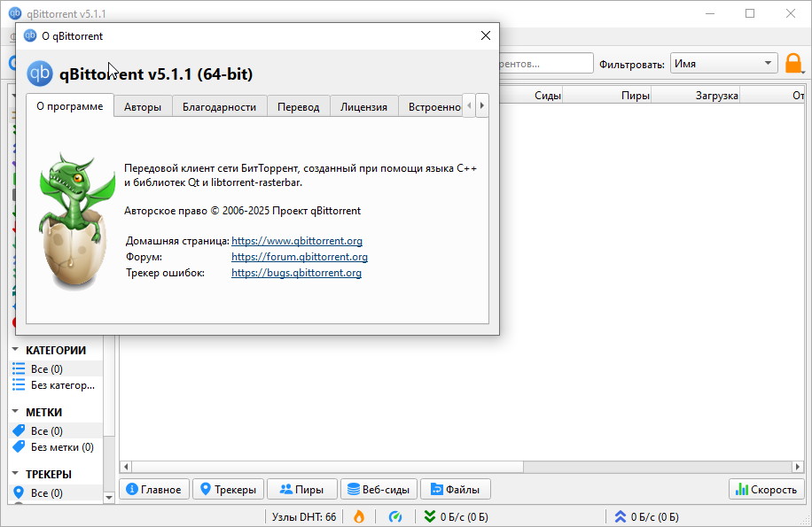Open the Благодарности tab
This screenshot has height=527, width=812.
(x=219, y=107)
